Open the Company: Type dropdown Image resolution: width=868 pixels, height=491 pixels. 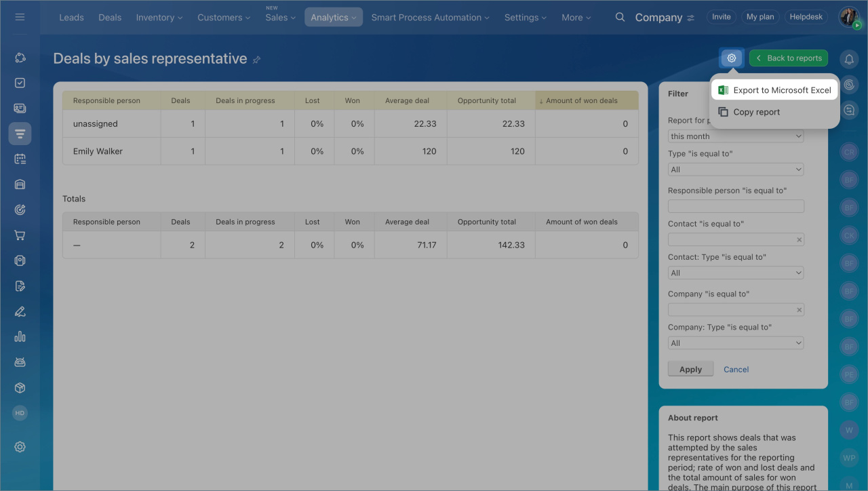tap(735, 343)
